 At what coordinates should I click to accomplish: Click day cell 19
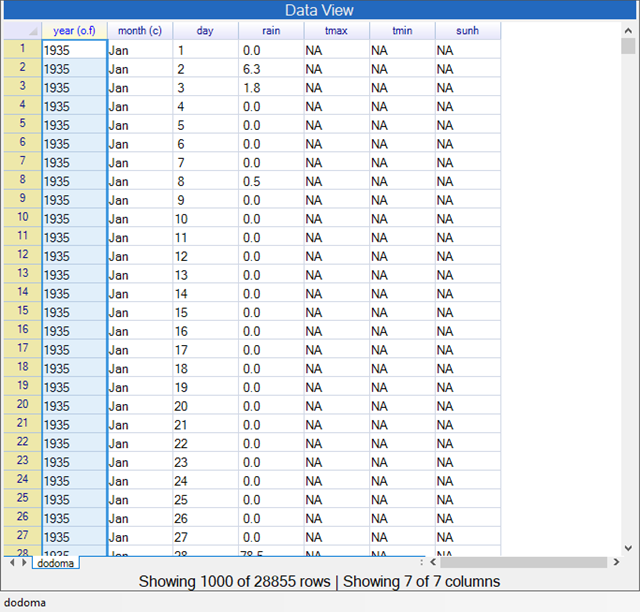pos(205,387)
